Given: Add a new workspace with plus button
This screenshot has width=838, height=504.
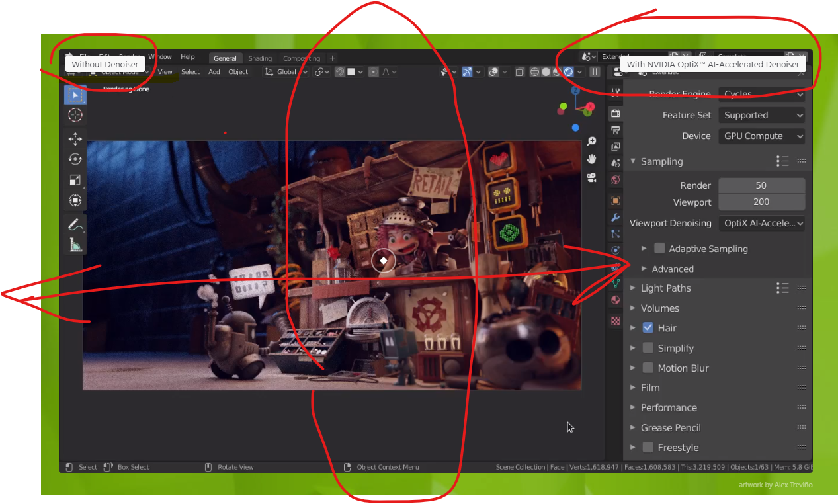Looking at the screenshot, I should 333,58.
